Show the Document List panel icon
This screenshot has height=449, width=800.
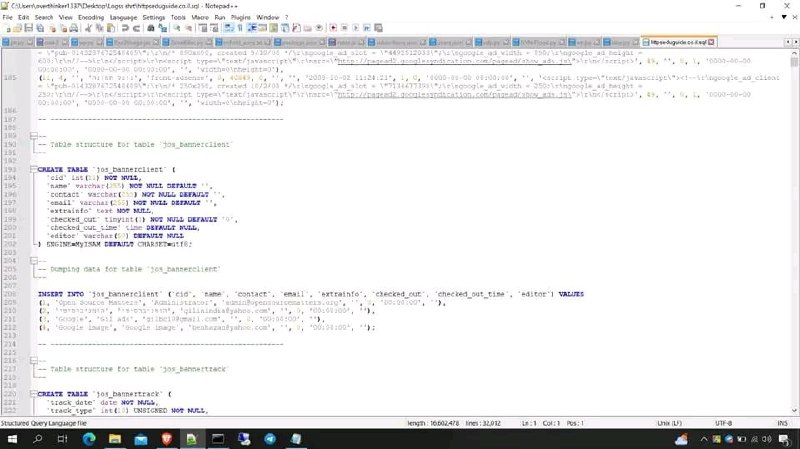[285, 28]
